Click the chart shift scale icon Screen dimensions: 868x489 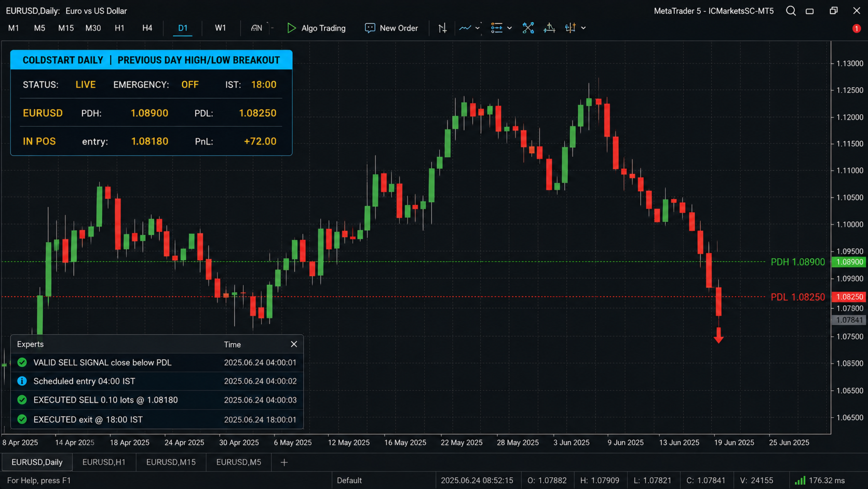tap(549, 28)
